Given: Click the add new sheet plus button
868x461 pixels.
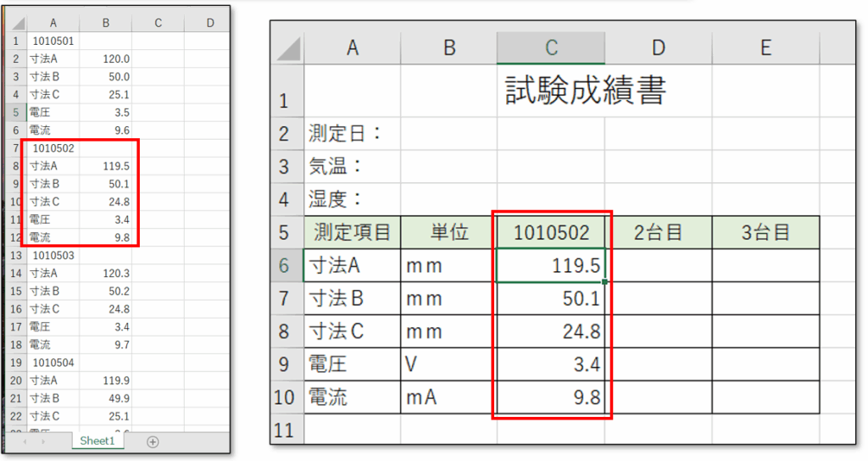Looking at the screenshot, I should 153,442.
